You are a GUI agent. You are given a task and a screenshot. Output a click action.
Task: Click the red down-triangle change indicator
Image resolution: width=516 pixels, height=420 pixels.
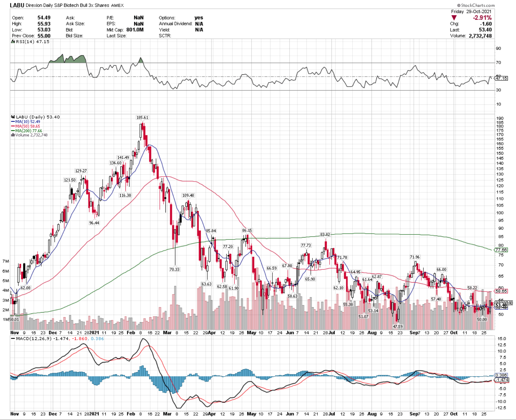454,18
